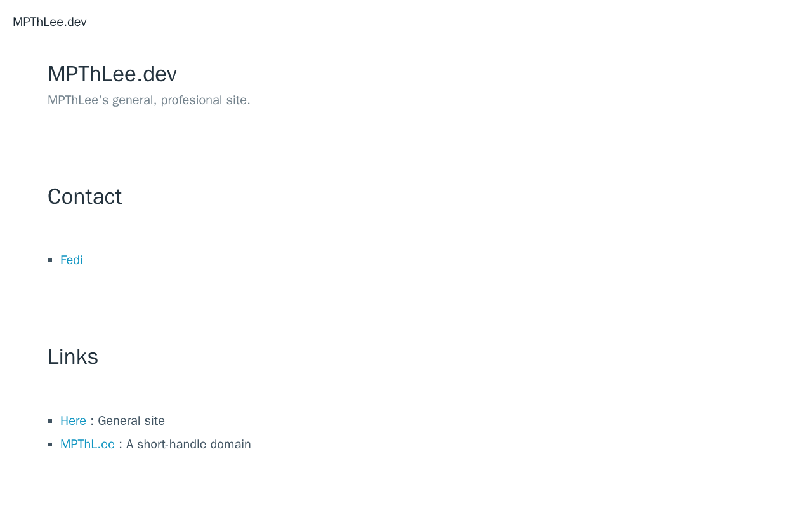The width and height of the screenshot is (812, 508).
Task: Click the letter 'A' before 'short-handle'
Action: (x=130, y=444)
